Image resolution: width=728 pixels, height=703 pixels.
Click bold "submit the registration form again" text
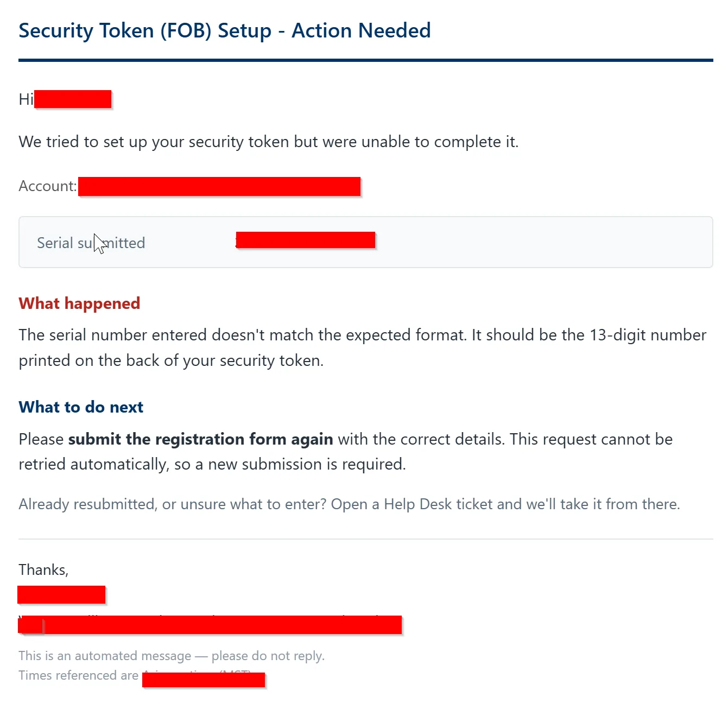coord(200,439)
